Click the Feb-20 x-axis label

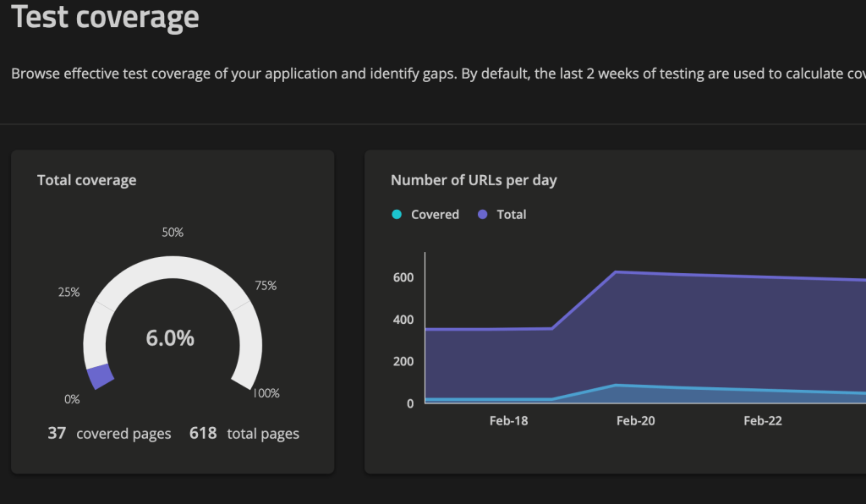point(635,421)
